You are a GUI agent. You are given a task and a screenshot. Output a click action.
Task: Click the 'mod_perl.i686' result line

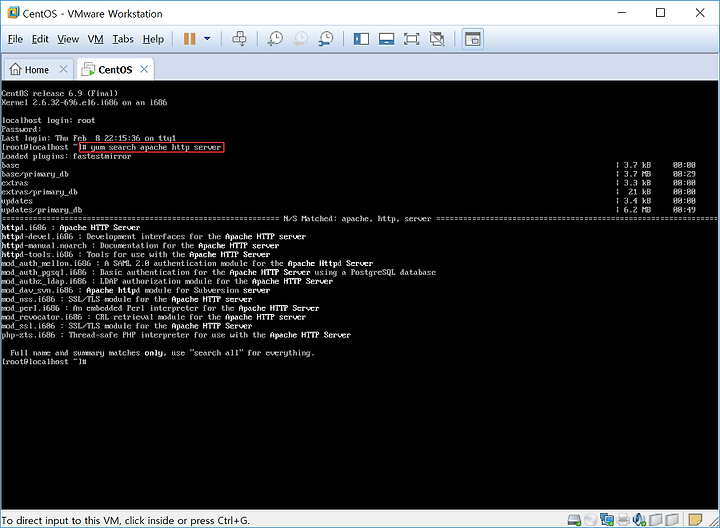pyautogui.click(x=160, y=308)
